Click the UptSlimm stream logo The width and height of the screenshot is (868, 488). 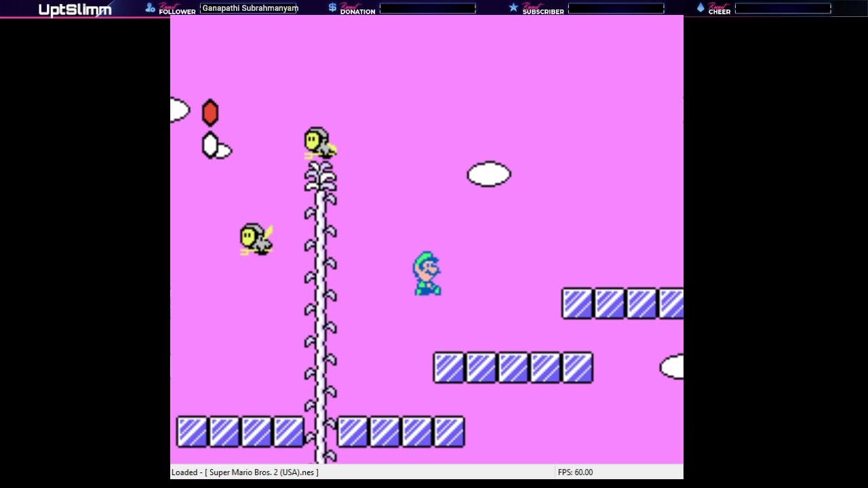[75, 9]
